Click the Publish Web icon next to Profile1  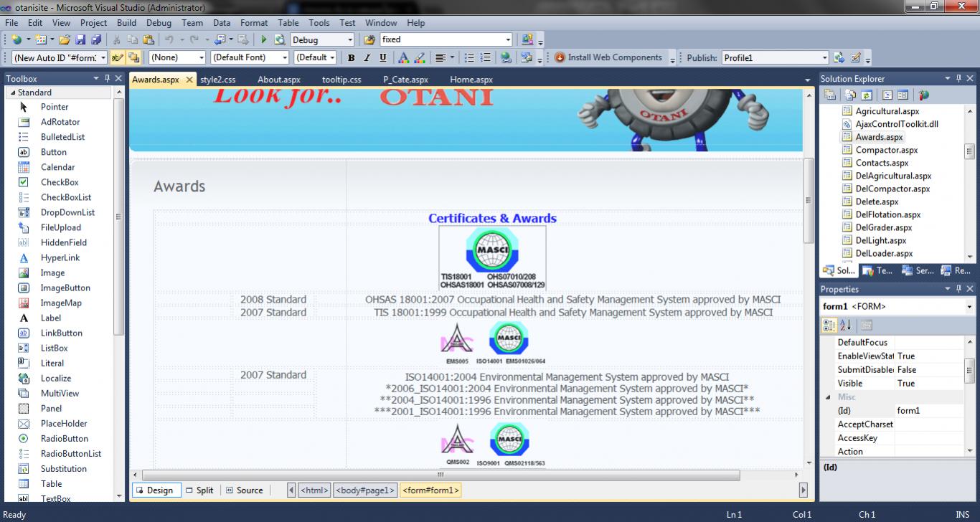click(839, 58)
